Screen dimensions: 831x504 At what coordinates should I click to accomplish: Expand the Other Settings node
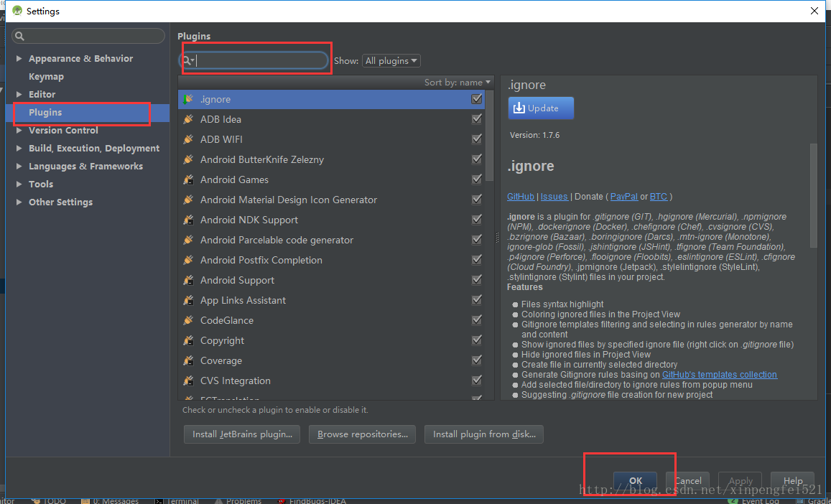point(19,202)
